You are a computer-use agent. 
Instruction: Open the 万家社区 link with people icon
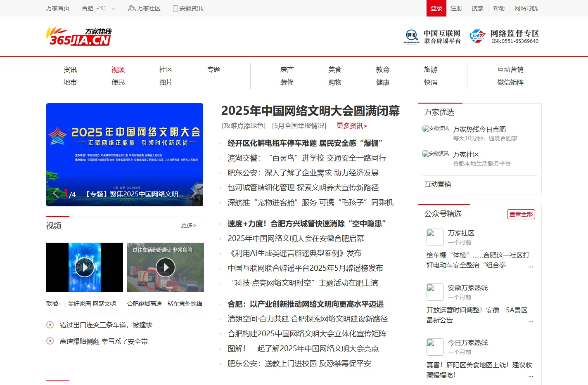(x=144, y=8)
